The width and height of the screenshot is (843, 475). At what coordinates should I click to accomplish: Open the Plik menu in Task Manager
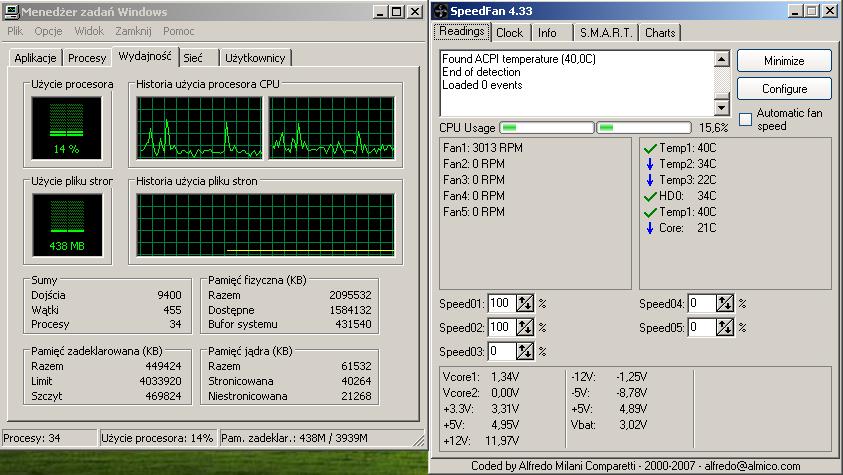coord(15,31)
